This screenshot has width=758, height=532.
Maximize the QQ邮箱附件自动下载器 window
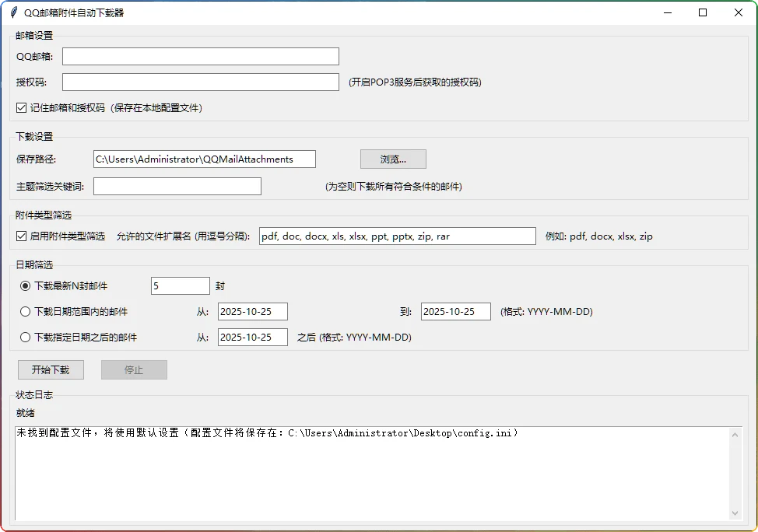tap(703, 12)
